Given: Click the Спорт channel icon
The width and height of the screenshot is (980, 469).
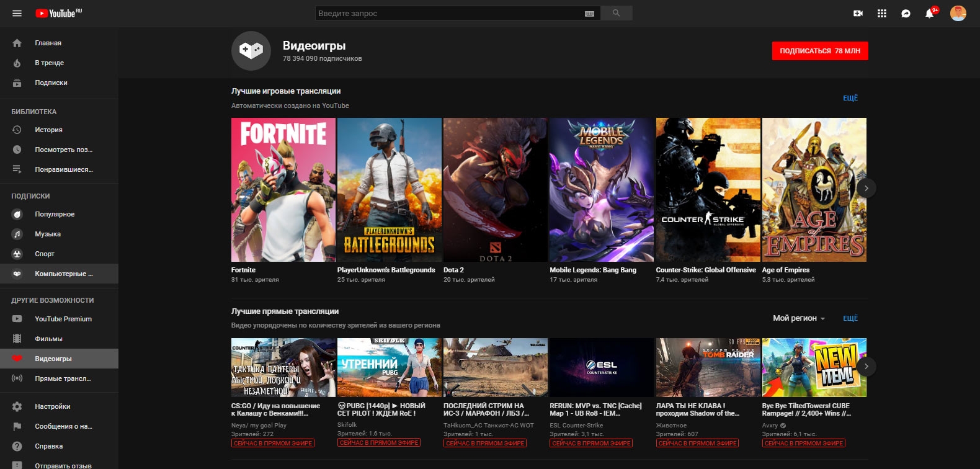Looking at the screenshot, I should tap(17, 254).
